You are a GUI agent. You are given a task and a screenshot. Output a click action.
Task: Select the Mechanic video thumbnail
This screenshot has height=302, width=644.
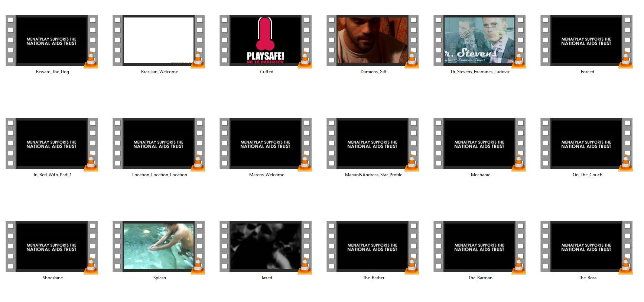(479, 143)
